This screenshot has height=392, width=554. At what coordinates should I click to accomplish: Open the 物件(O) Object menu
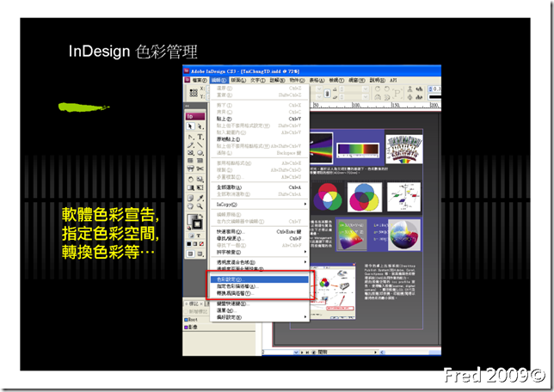click(x=297, y=80)
